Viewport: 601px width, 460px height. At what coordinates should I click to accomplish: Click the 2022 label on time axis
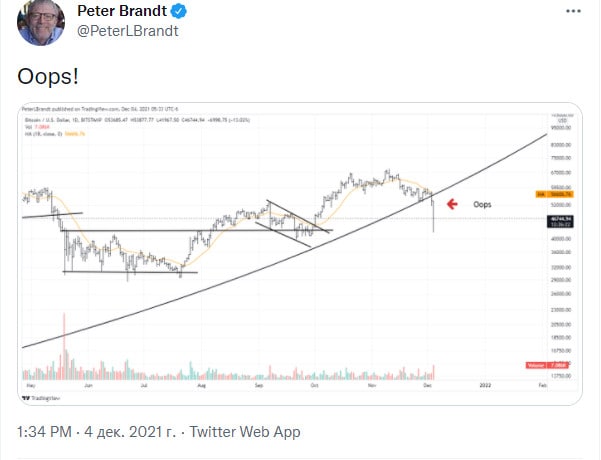click(484, 384)
